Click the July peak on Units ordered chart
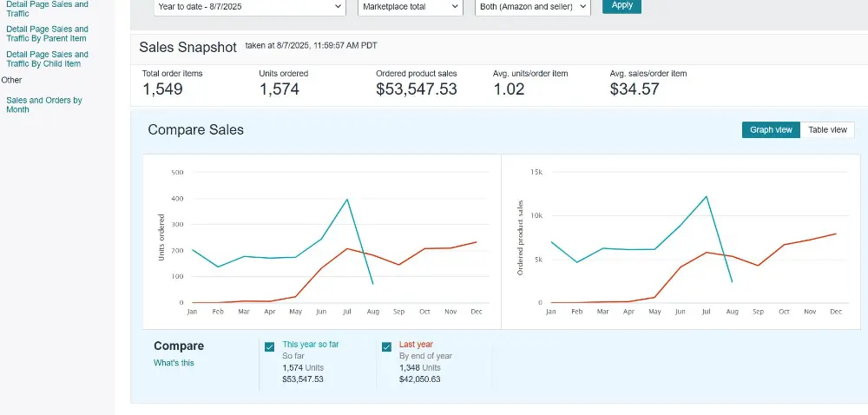Image resolution: width=868 pixels, height=415 pixels. (x=347, y=199)
